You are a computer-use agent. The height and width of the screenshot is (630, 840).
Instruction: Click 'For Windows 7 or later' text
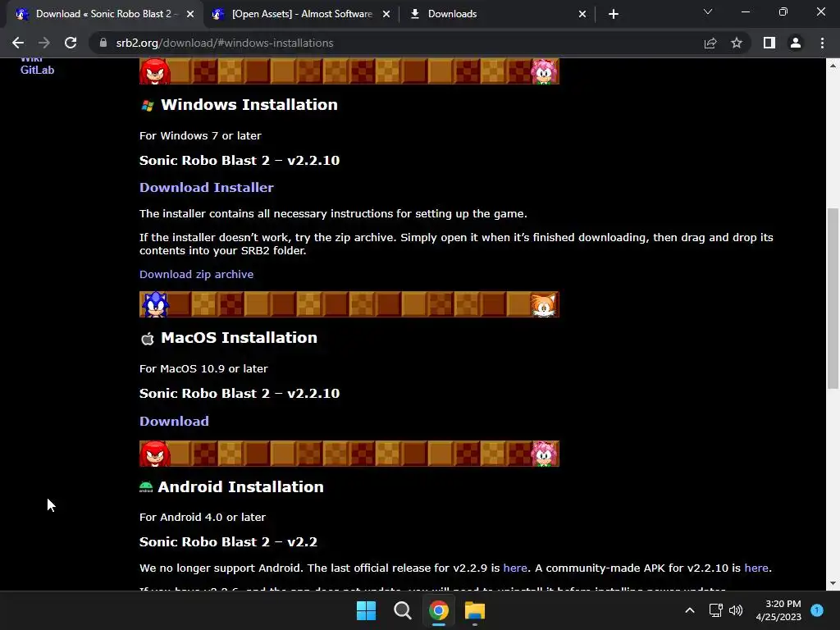200,136
